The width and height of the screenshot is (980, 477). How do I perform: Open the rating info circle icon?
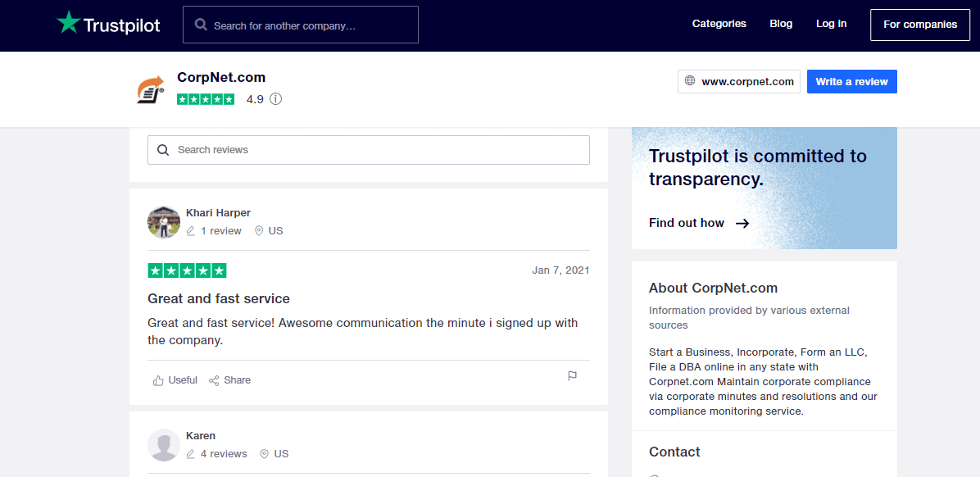click(275, 99)
